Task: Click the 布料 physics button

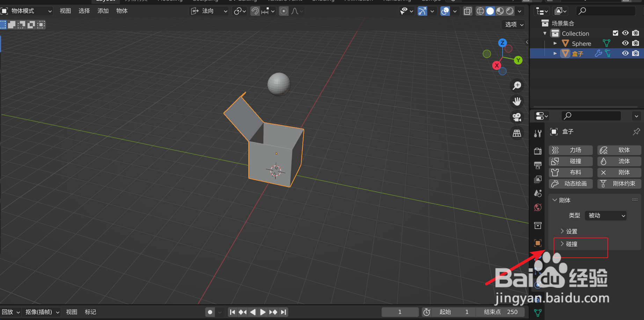Action: point(571,172)
